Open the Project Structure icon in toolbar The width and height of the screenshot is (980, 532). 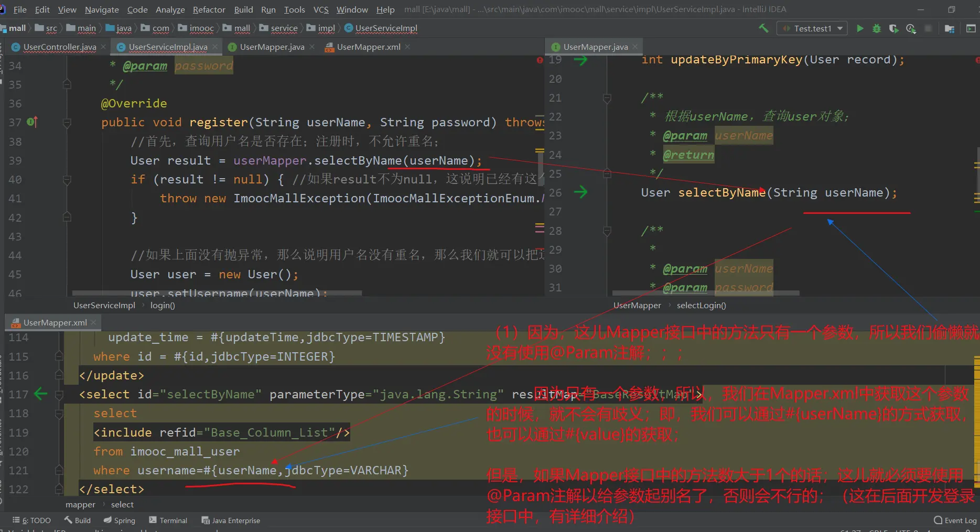(x=949, y=28)
